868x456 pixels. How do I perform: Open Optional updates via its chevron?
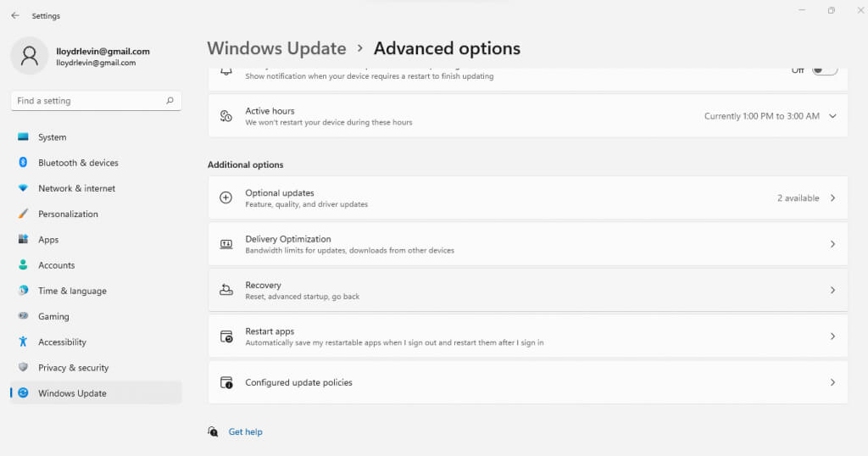click(x=832, y=198)
